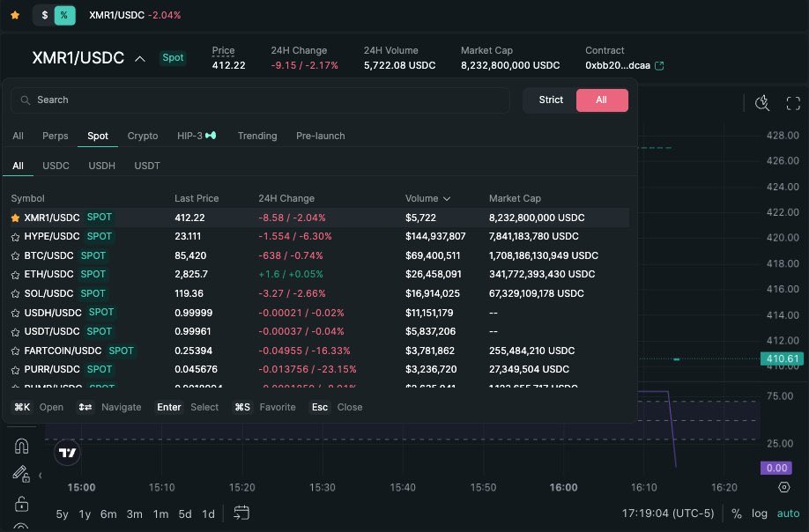Toggle auto scale on chart
809x532 pixels.
789,514
